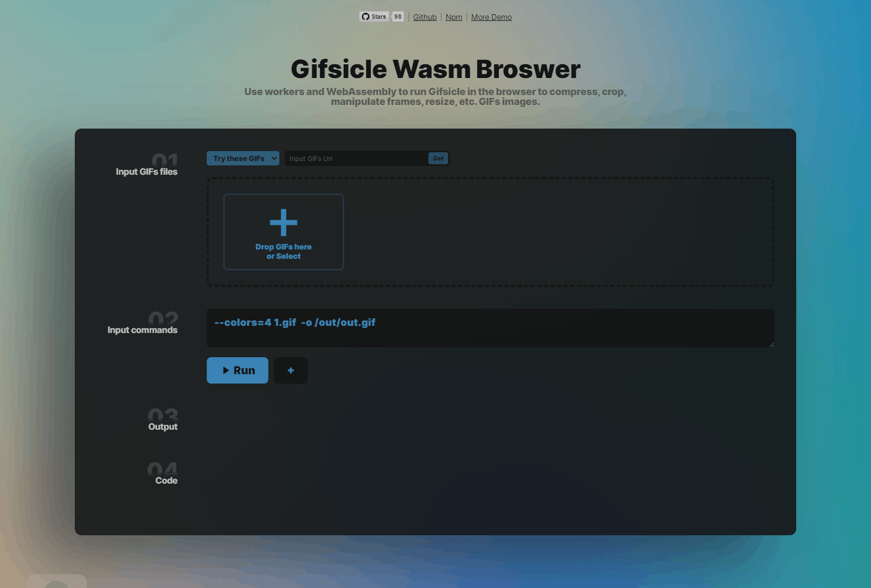
Task: Click the Input commands label
Action: 142,330
